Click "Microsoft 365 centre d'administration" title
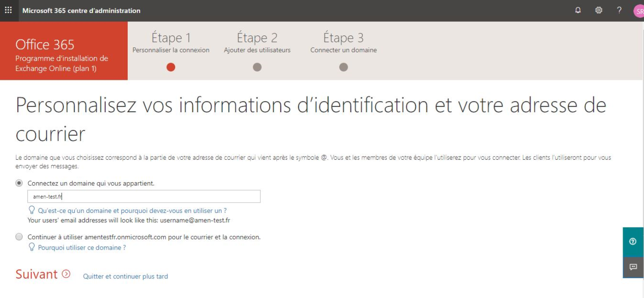644x298 pixels. pos(82,11)
